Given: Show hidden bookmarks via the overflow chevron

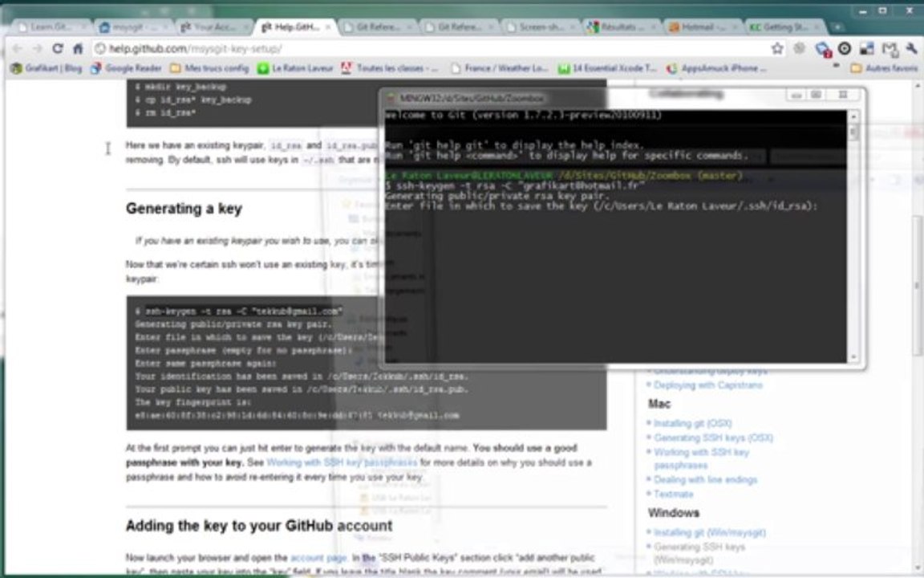Looking at the screenshot, I should tap(836, 67).
